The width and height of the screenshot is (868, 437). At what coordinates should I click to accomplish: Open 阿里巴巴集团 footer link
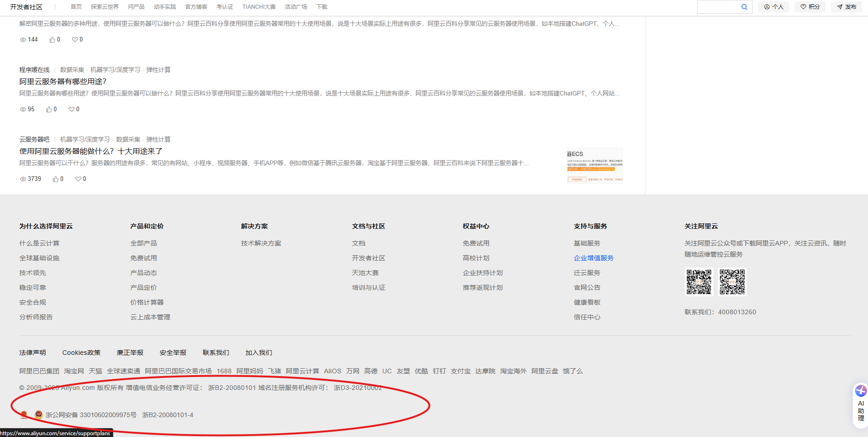[x=39, y=371]
